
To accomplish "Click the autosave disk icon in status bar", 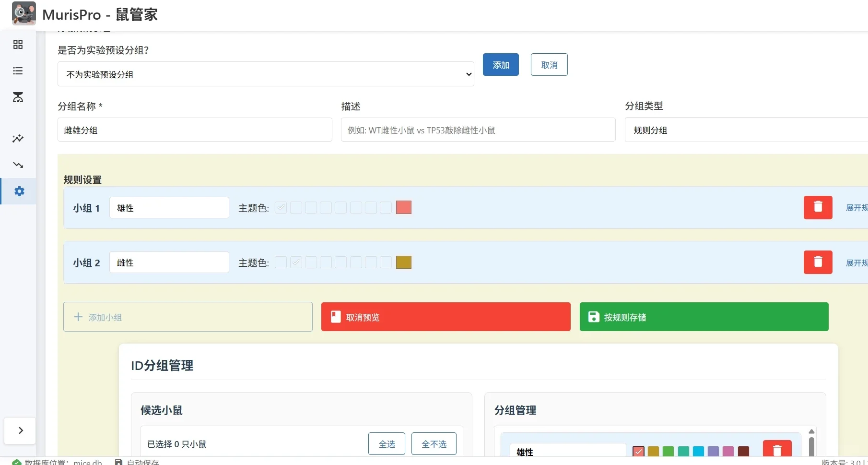I will (118, 461).
